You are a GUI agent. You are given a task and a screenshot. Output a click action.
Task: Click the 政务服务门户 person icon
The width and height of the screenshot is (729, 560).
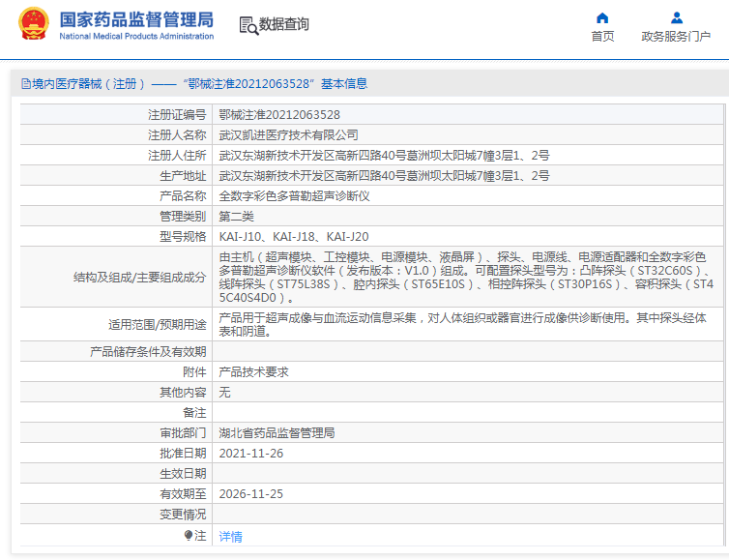677,18
